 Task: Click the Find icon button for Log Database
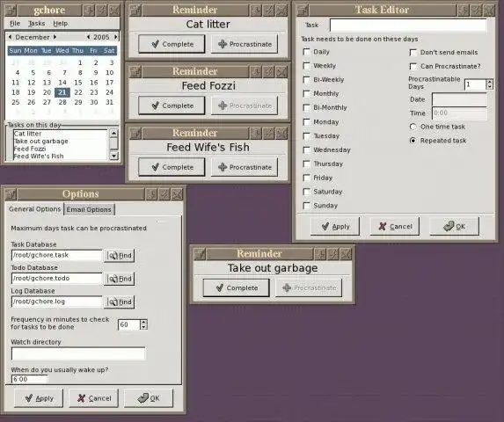120,302
